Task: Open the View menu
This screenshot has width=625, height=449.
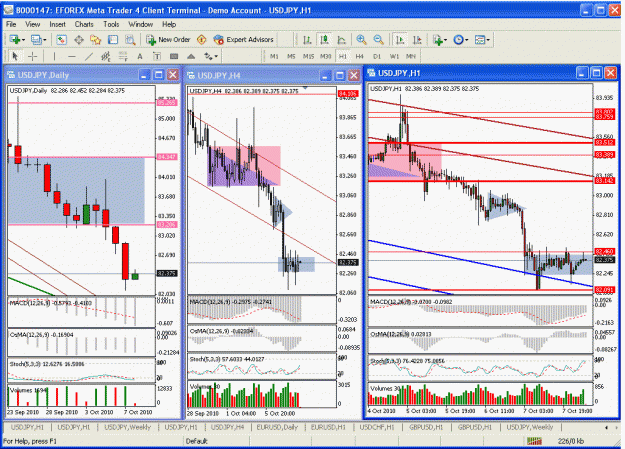Action: pos(33,24)
